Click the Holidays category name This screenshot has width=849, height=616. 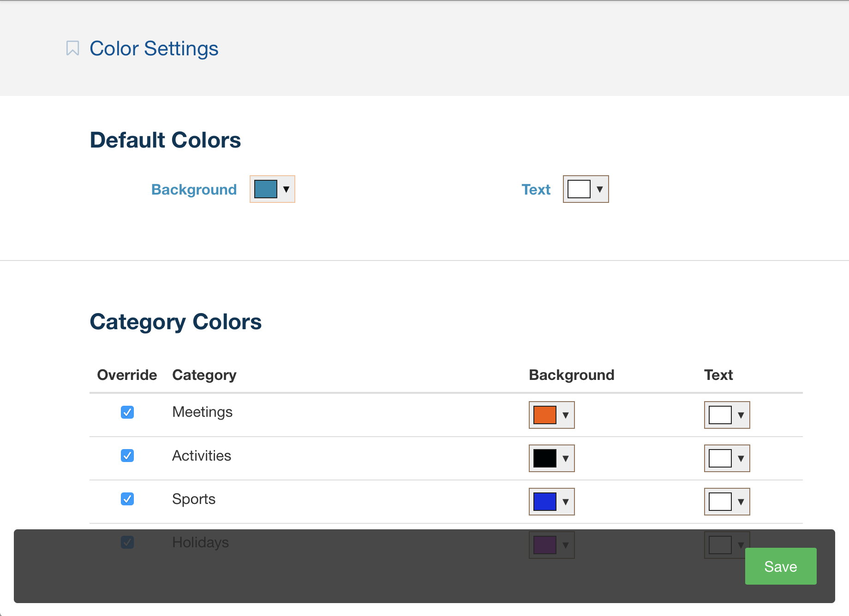click(x=200, y=542)
